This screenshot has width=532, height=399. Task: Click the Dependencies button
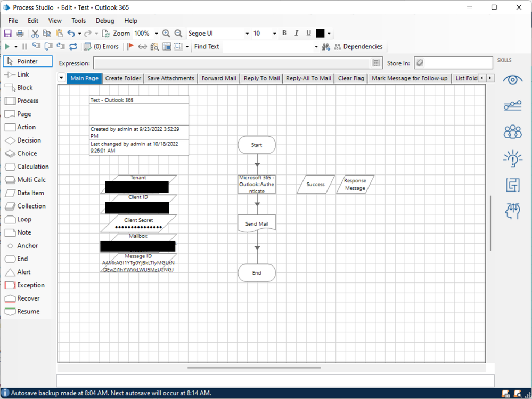tap(358, 47)
